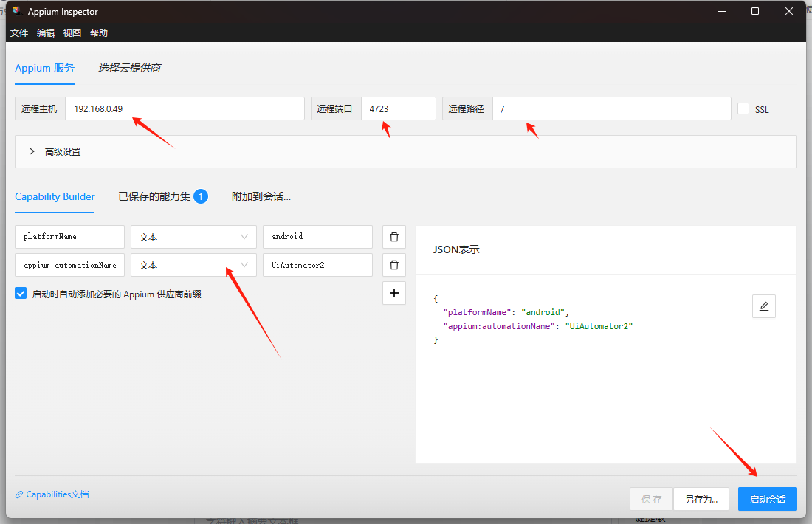Open the 帮助 menu
The height and width of the screenshot is (524, 812).
click(98, 32)
